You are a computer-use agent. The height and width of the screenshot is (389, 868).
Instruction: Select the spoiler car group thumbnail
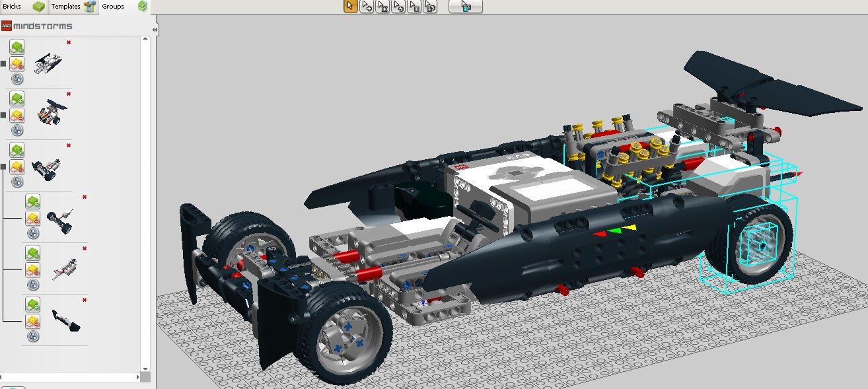pyautogui.click(x=52, y=113)
